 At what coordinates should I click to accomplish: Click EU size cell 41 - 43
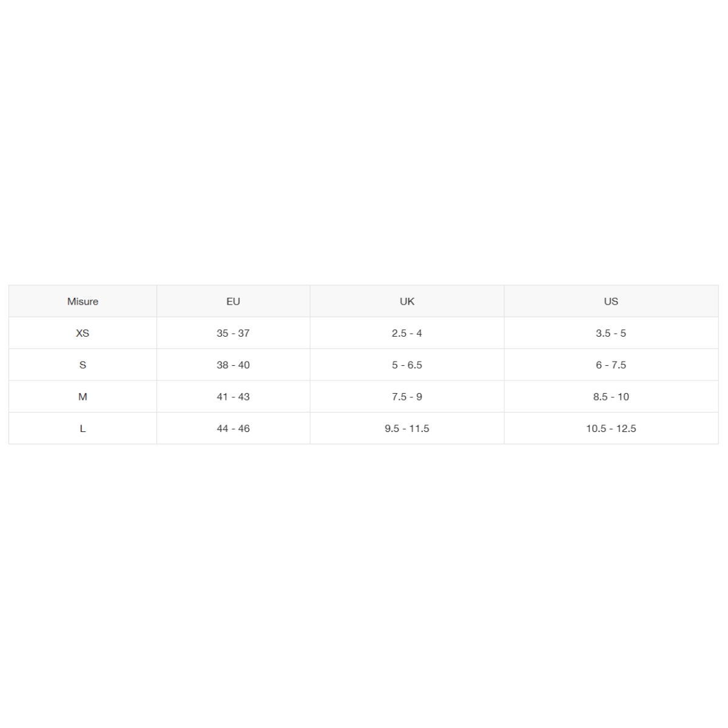[x=233, y=397]
